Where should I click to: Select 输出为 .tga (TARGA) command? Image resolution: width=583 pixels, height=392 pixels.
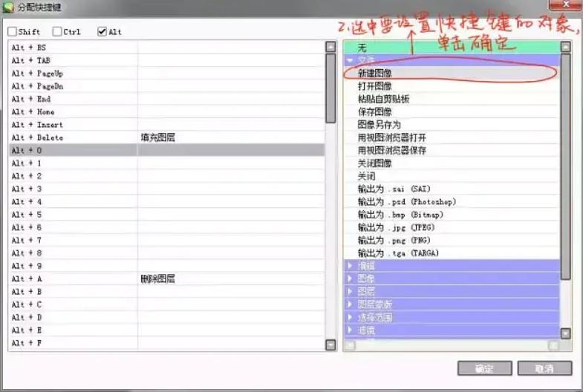click(x=452, y=253)
